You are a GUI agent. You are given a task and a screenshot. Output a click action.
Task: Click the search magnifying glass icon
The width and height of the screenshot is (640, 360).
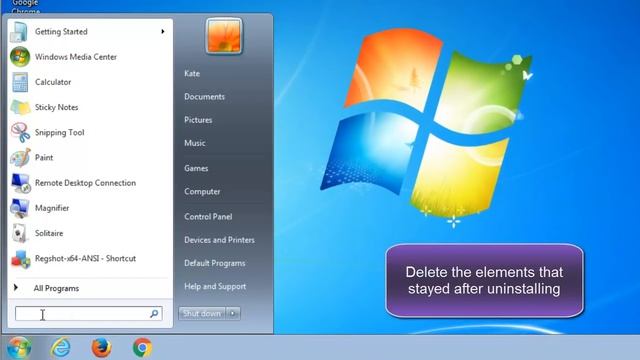coord(154,313)
